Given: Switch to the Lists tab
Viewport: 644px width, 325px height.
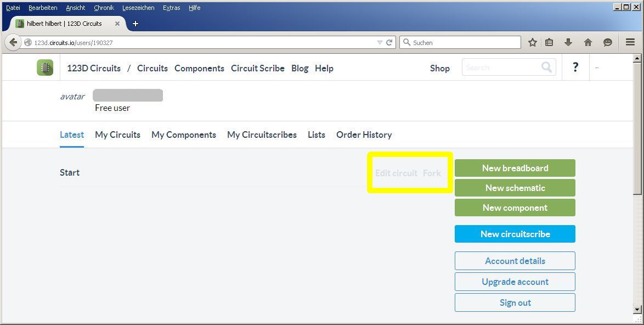Looking at the screenshot, I should coord(317,135).
